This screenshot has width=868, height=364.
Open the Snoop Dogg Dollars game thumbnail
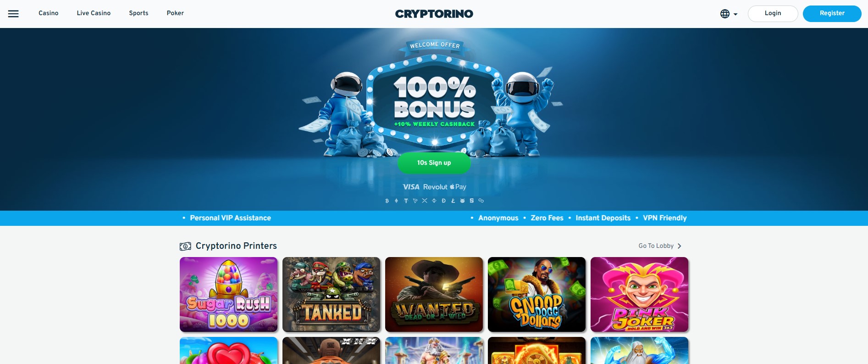click(x=537, y=294)
